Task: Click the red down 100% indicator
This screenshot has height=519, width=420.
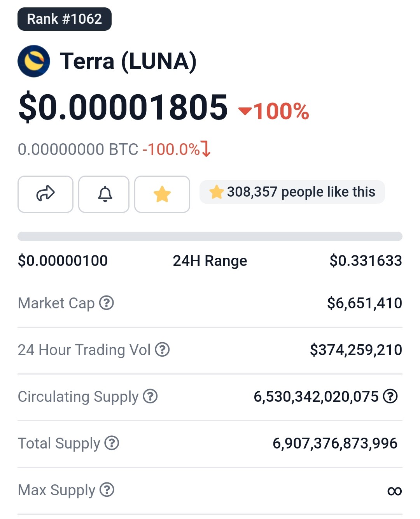Action: [274, 111]
